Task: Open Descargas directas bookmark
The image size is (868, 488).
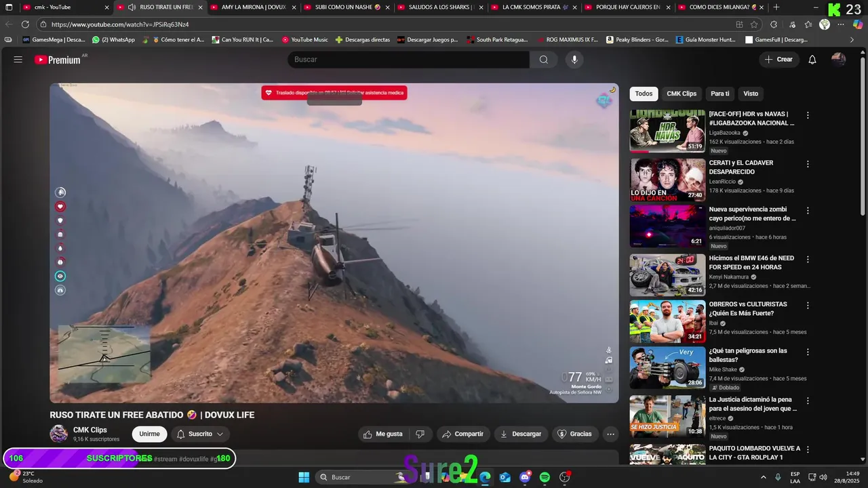Action: click(362, 39)
